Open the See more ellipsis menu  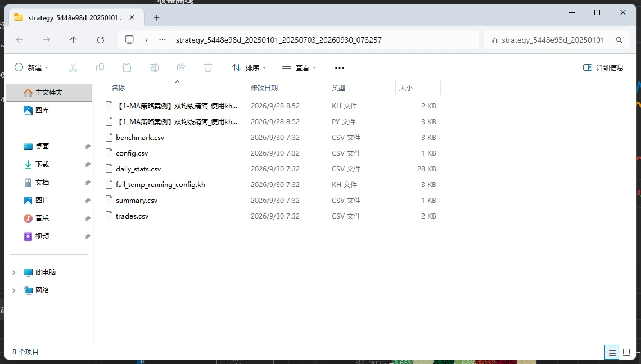click(339, 67)
